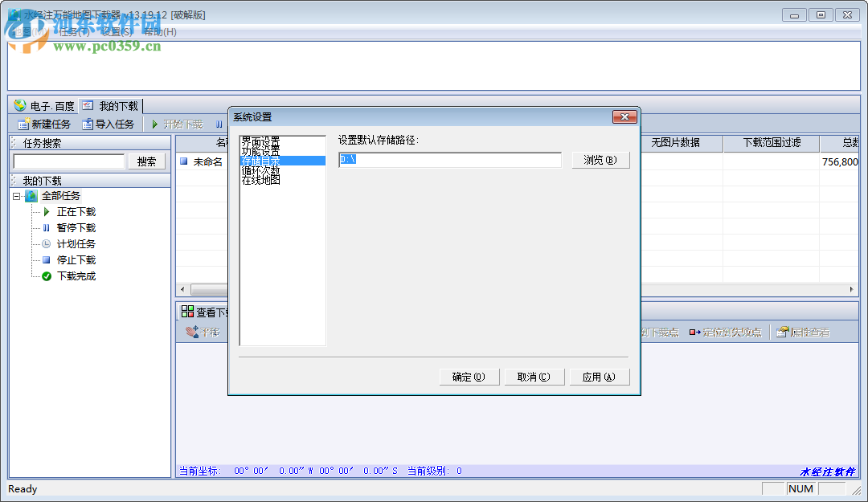Apply settings with the 应用 button
The width and height of the screenshot is (868, 502).
click(600, 376)
